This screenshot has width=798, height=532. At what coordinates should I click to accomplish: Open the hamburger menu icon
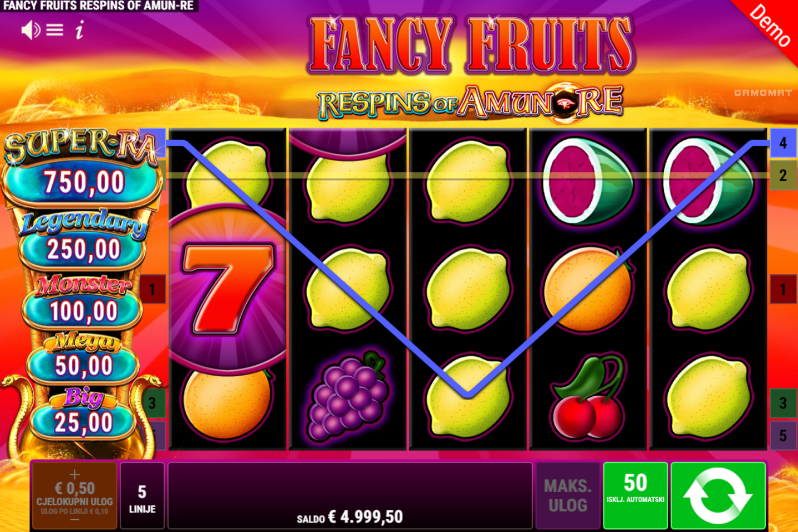(54, 30)
